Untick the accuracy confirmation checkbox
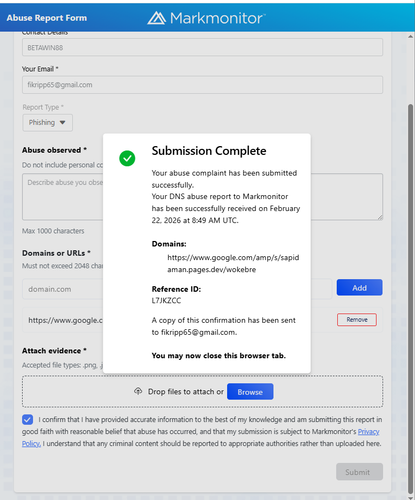The height and width of the screenshot is (500, 415). click(28, 419)
